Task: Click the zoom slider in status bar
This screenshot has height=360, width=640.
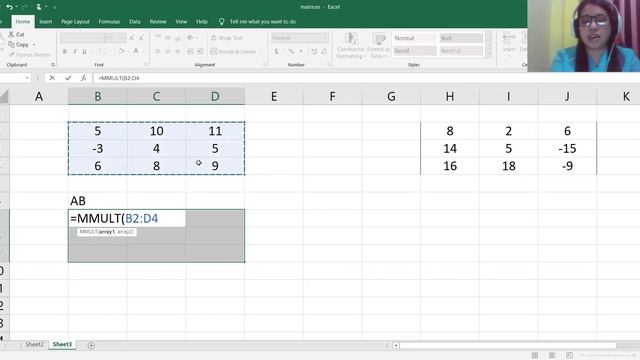Action: [x=608, y=356]
